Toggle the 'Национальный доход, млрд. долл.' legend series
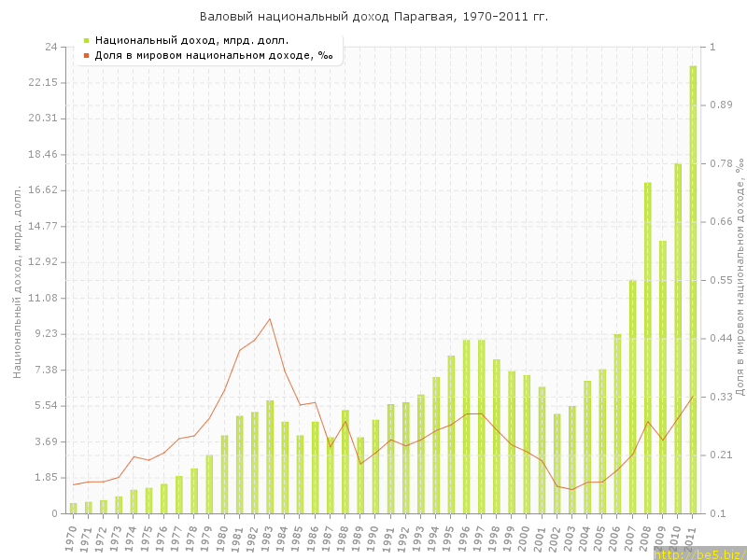747x560 pixels. point(191,40)
